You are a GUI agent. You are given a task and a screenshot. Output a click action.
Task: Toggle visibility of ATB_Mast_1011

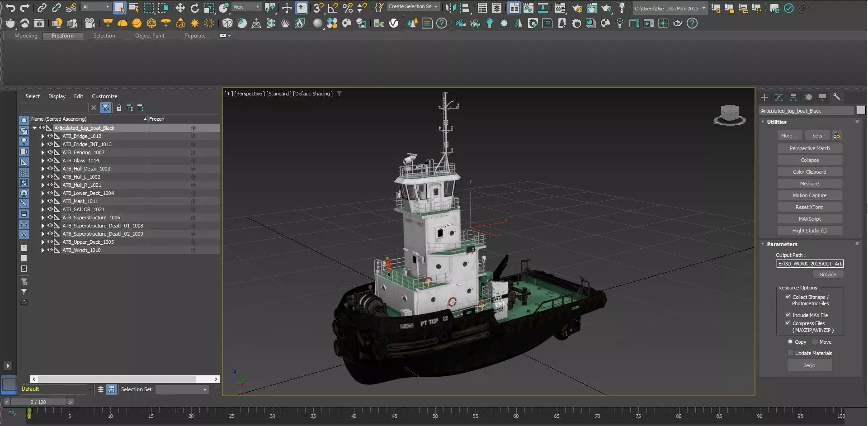point(50,201)
